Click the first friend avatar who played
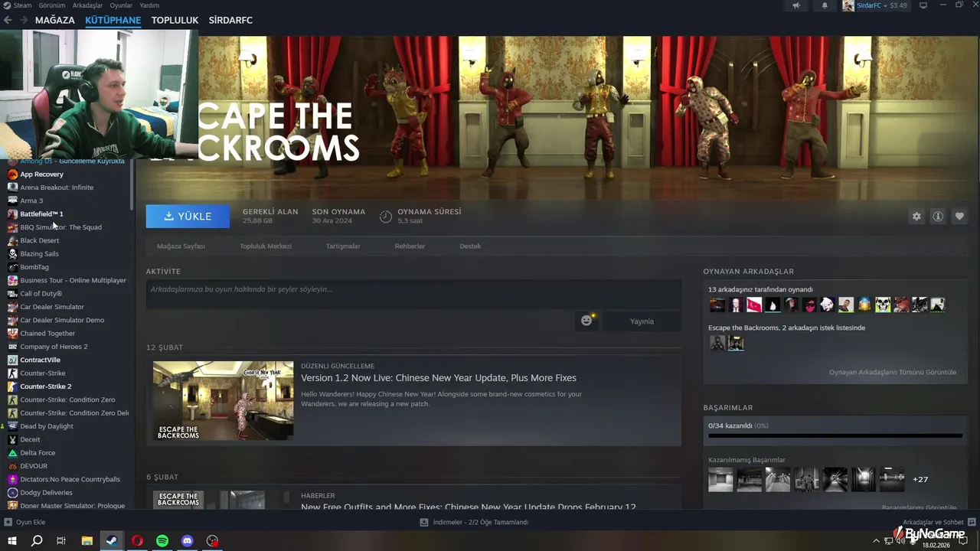Image resolution: width=980 pixels, height=551 pixels. (717, 305)
